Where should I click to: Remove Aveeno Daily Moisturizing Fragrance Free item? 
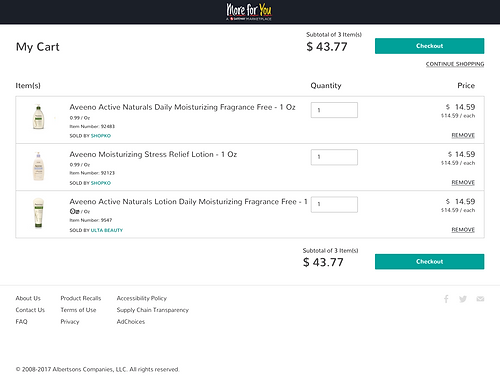point(463,135)
